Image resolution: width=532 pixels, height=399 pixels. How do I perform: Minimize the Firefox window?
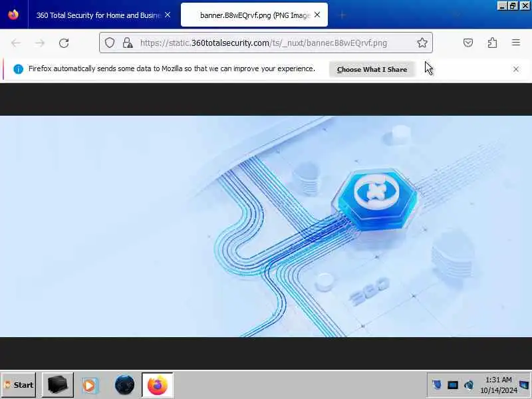[x=503, y=6]
